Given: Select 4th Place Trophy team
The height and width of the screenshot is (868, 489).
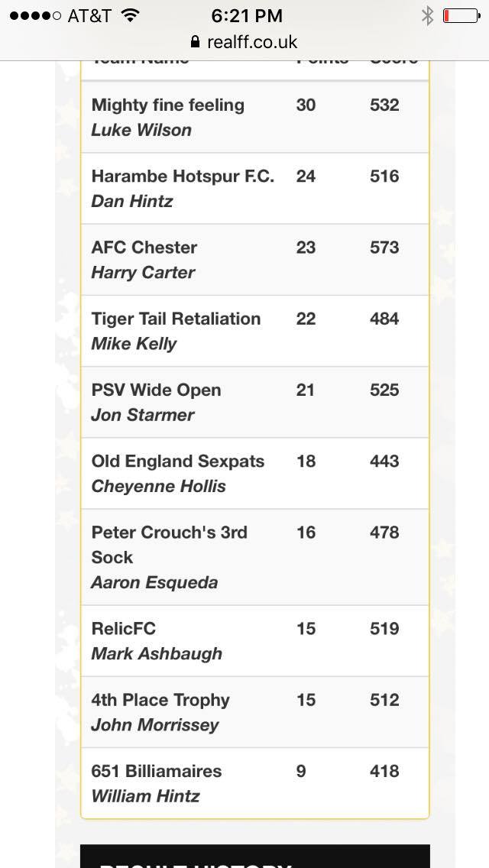Looking at the screenshot, I should point(160,700).
